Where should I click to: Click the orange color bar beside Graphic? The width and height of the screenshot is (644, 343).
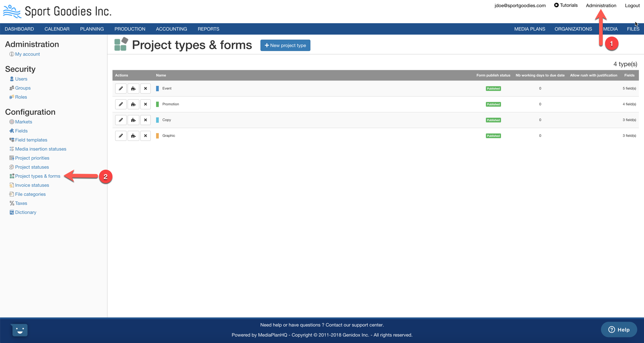pos(157,135)
